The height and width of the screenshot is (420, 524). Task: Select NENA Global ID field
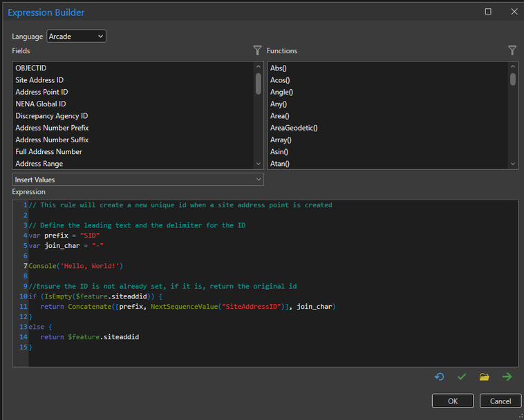[41, 104]
